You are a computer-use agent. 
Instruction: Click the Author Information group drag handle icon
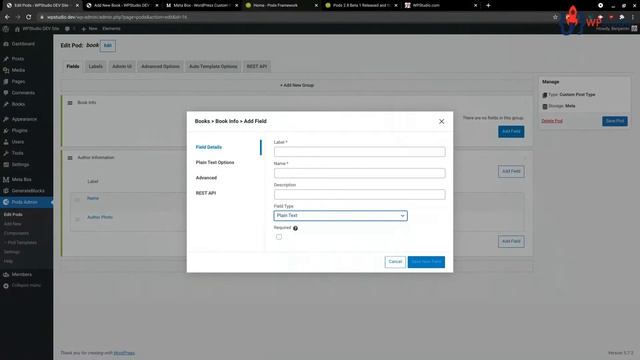coord(70,158)
